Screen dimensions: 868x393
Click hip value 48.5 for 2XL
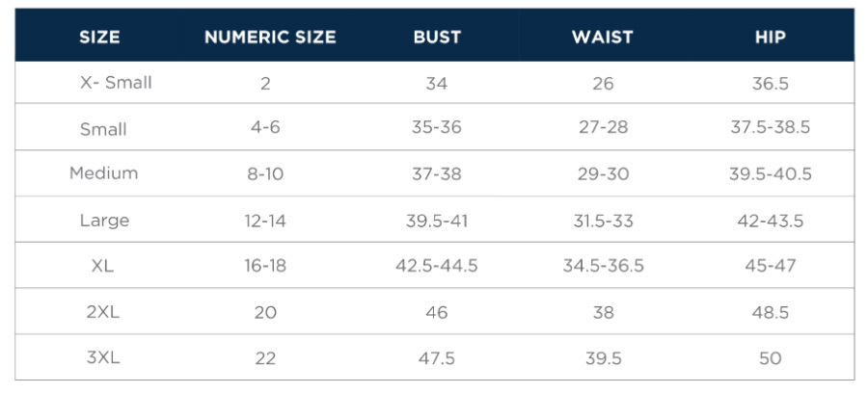click(x=770, y=312)
